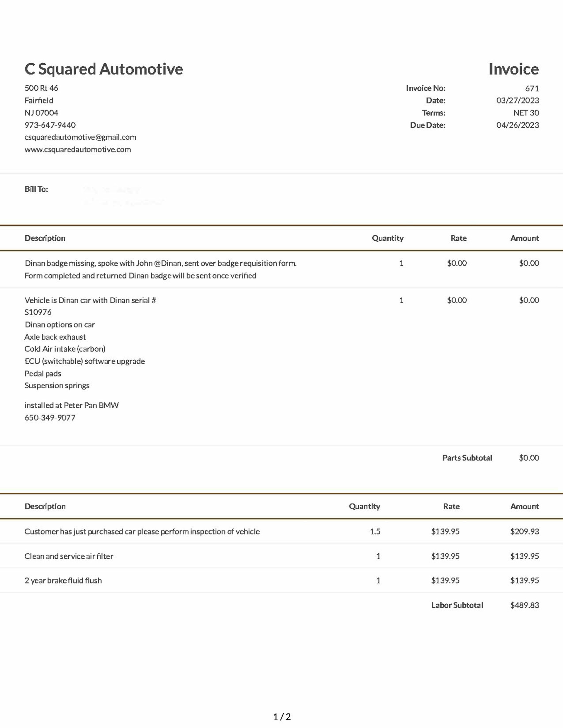This screenshot has height=728, width=563.
Task: Click the Dinan badge missing description text
Action: tap(160, 263)
